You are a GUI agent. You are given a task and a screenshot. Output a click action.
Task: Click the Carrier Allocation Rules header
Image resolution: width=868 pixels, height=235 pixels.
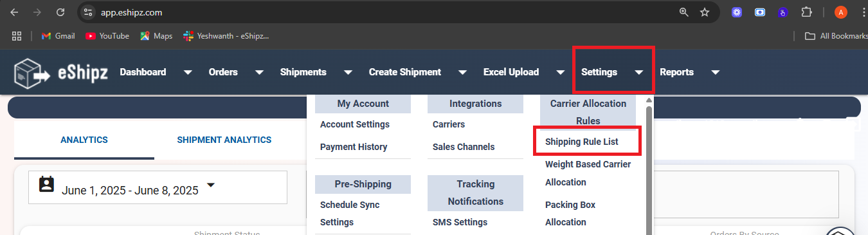click(588, 112)
